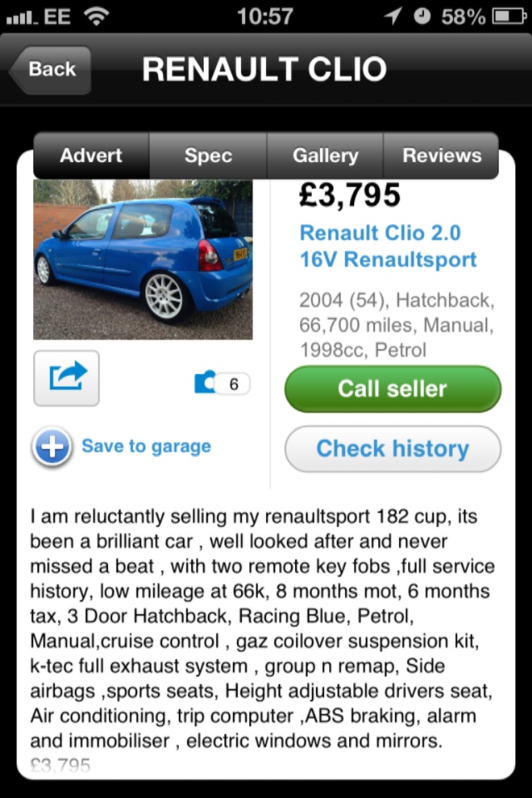532x798 pixels.
Task: Go back using the Back button
Action: point(50,69)
